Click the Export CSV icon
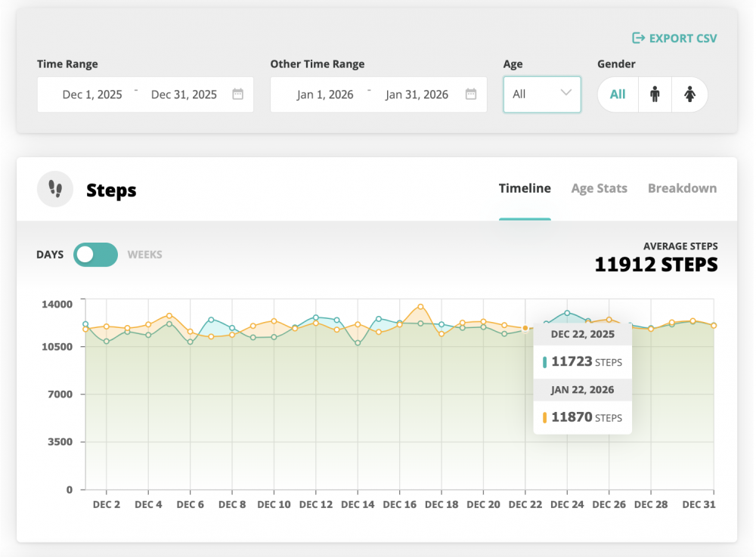 click(639, 39)
